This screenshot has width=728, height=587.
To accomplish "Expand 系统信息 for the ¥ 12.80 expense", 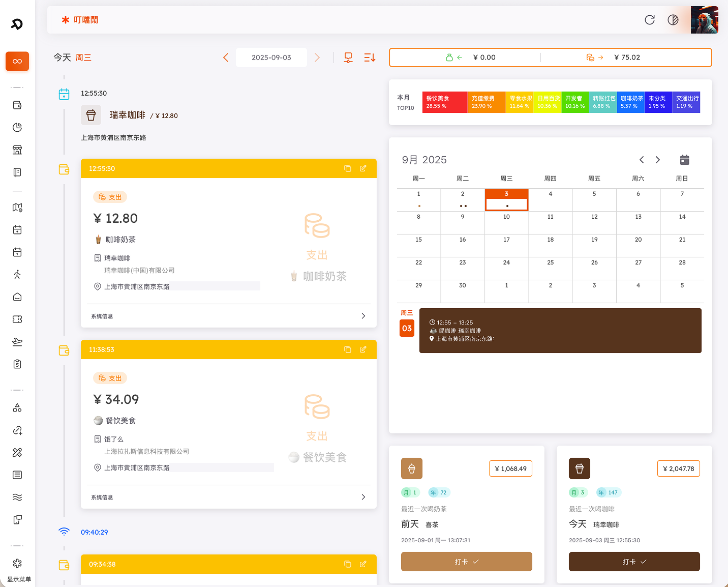I will [363, 316].
